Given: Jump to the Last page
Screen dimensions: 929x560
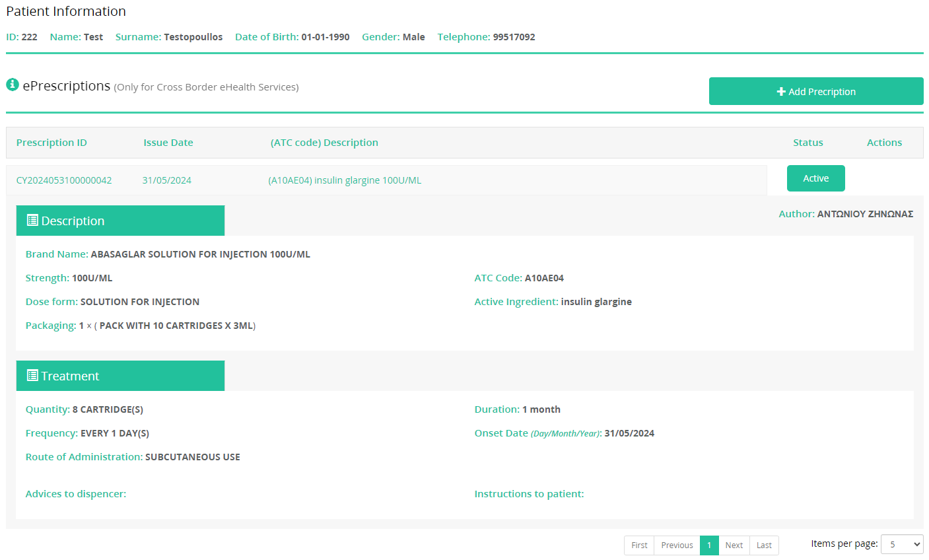Looking at the screenshot, I should coord(764,545).
